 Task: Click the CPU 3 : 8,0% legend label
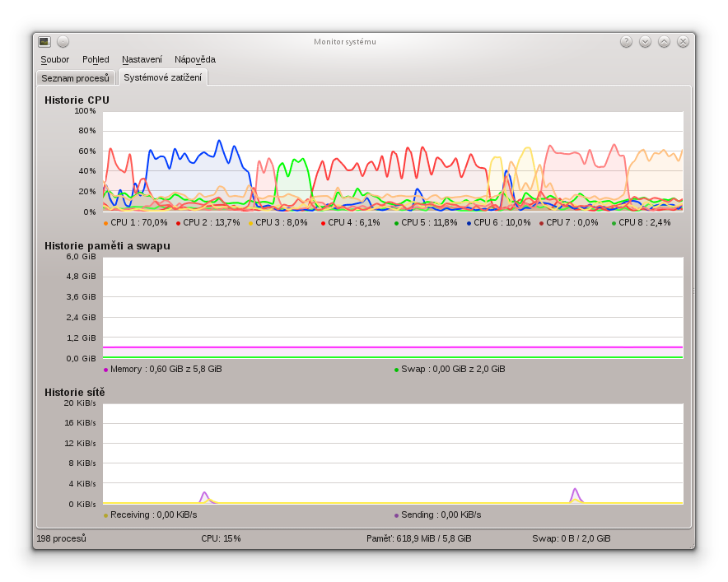click(x=282, y=223)
